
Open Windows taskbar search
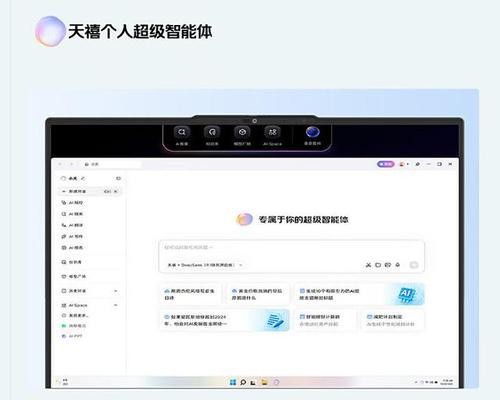(243, 382)
